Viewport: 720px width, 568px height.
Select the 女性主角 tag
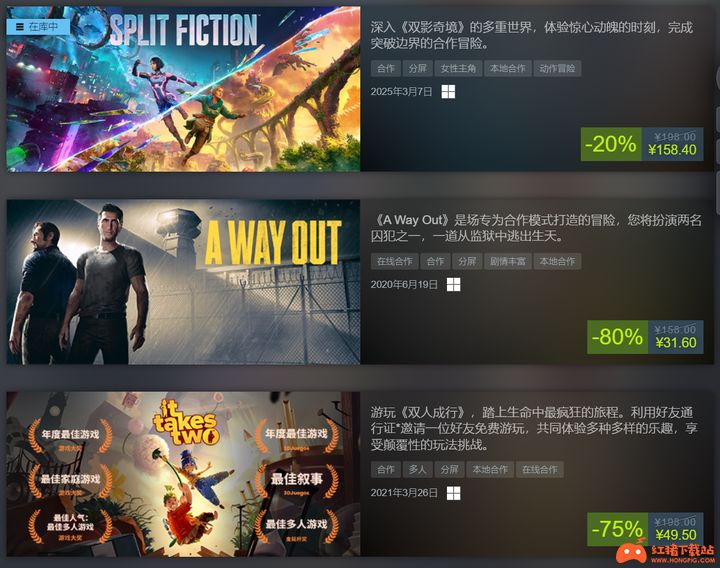[458, 68]
